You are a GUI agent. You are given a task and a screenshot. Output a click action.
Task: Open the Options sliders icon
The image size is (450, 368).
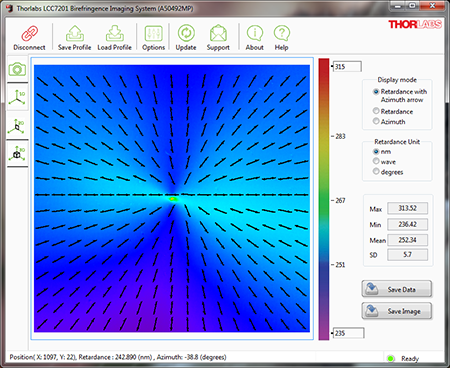point(153,33)
